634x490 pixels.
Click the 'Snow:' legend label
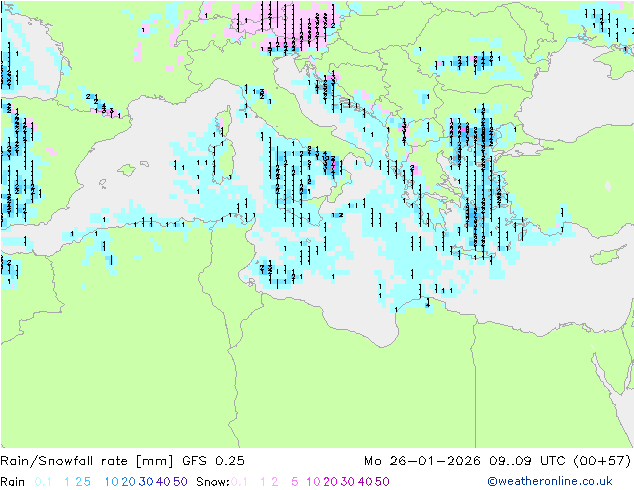213,482
